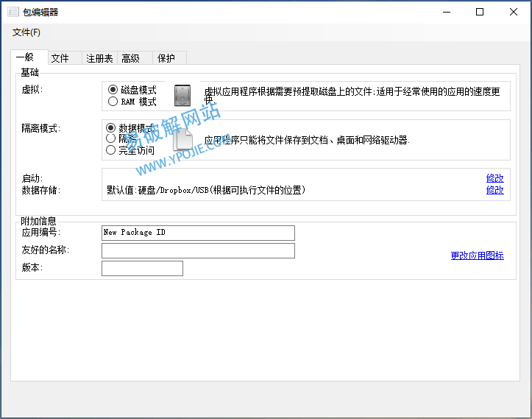Click the 包编辑器 app icon in title bar
This screenshot has height=419, width=532.
[x=13, y=12]
